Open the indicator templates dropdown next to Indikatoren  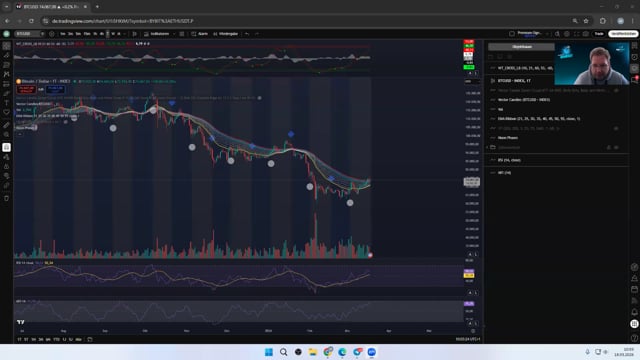[x=174, y=34]
